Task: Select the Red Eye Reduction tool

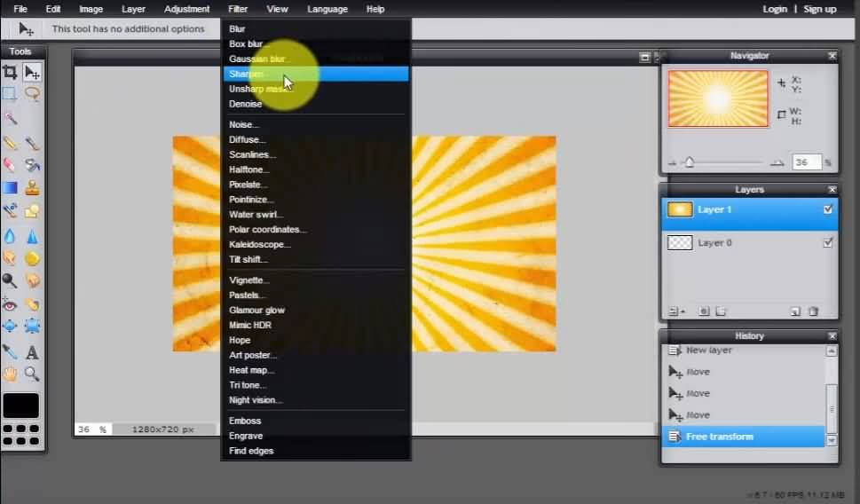Action: coord(10,304)
